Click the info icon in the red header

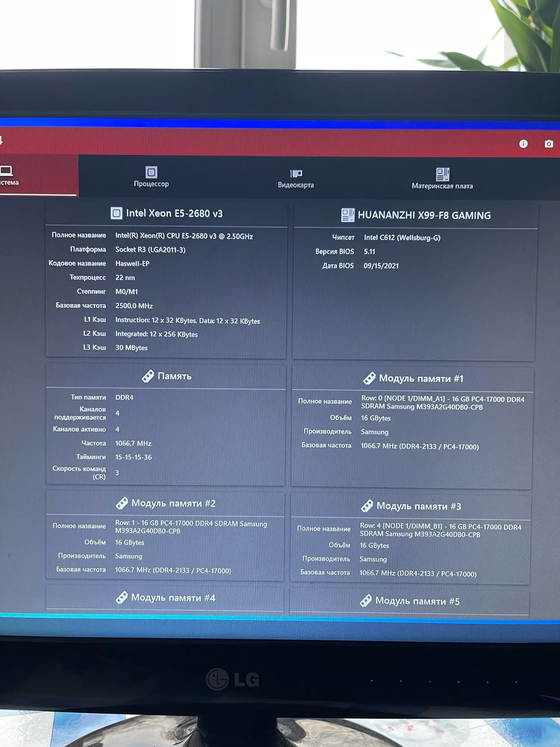[x=523, y=144]
